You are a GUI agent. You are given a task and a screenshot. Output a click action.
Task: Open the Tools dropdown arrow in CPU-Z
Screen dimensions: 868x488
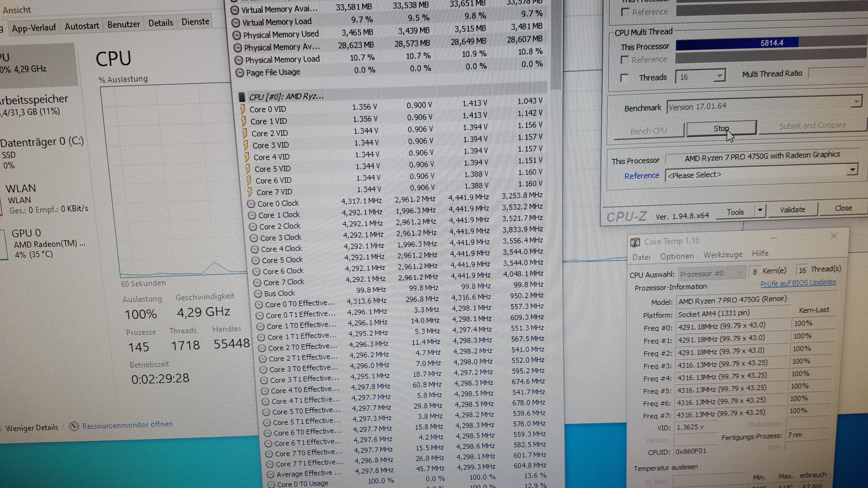click(x=760, y=211)
